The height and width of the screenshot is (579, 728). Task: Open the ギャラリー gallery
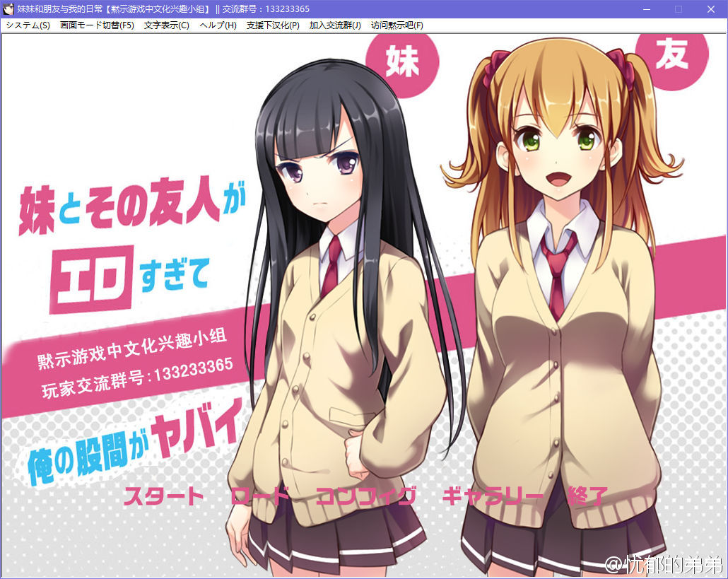pos(493,496)
